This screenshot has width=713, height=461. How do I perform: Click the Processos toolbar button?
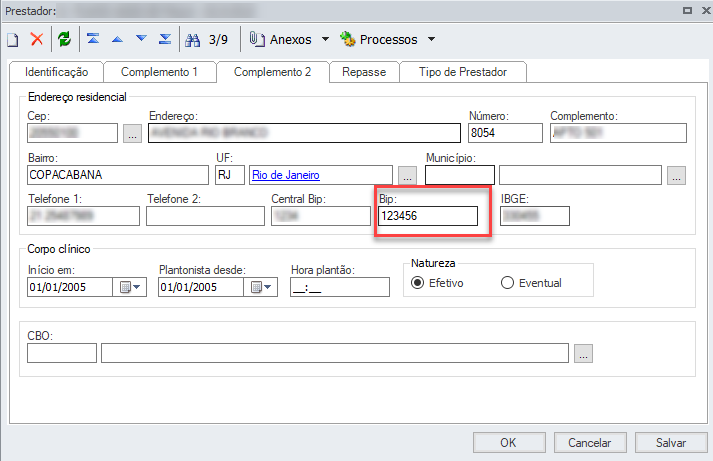pos(379,40)
